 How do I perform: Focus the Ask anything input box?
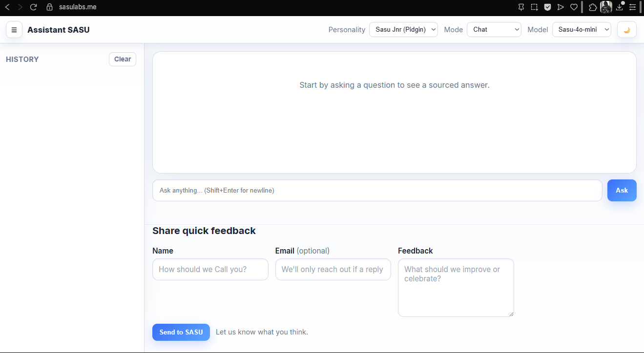coord(377,191)
